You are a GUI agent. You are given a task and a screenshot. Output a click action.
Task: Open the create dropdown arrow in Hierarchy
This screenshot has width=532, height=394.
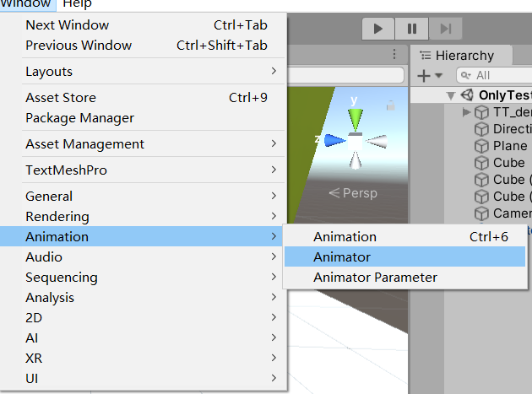point(439,75)
